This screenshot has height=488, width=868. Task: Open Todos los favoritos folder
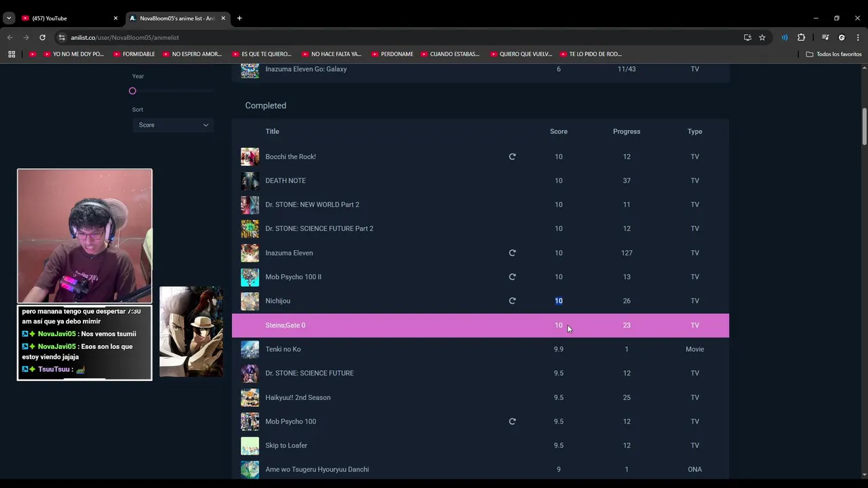click(833, 54)
